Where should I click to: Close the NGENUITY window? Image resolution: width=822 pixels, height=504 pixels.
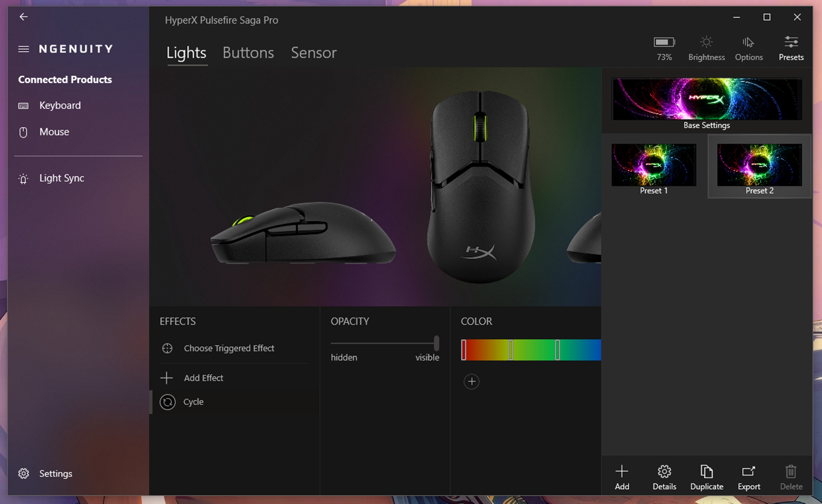797,17
